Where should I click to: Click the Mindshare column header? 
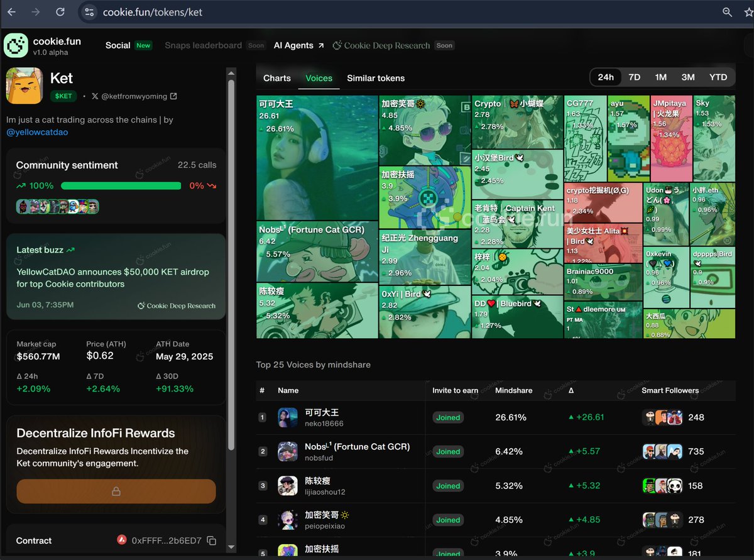coord(513,390)
